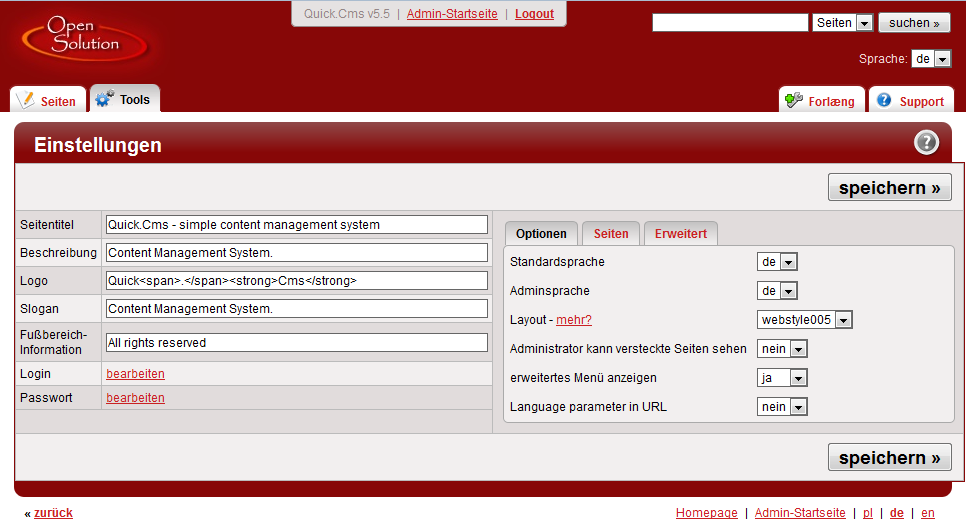Expand the Sprache dropdown in header

pos(931,59)
